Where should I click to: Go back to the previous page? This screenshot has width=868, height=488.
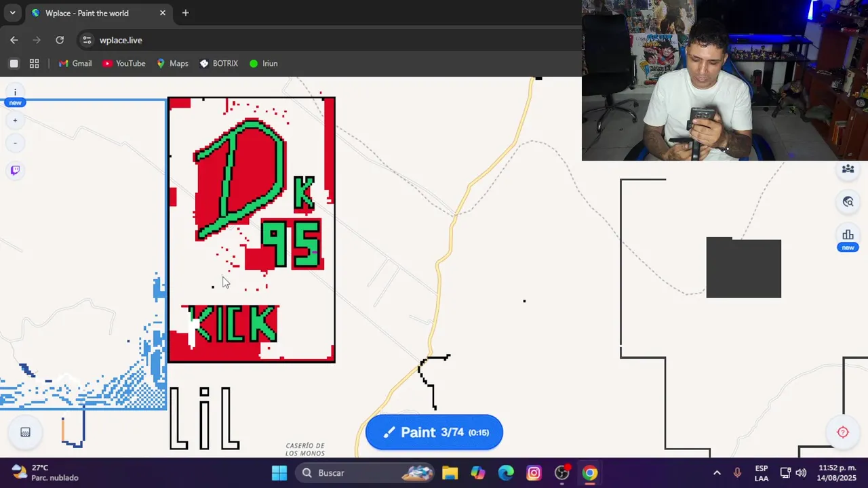coord(14,40)
